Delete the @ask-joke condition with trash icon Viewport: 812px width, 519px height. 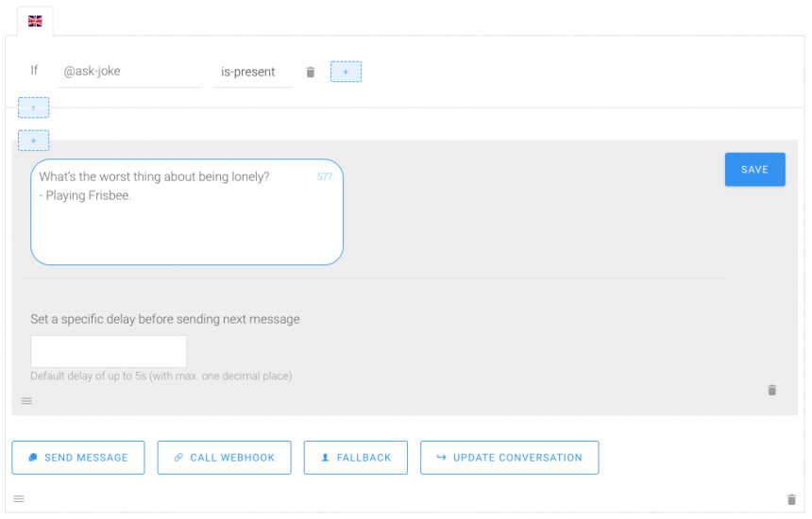click(311, 72)
